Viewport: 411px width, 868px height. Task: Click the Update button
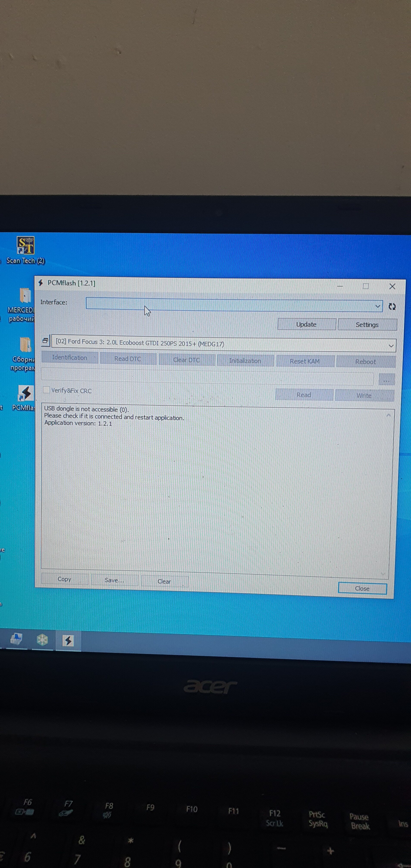(x=306, y=324)
